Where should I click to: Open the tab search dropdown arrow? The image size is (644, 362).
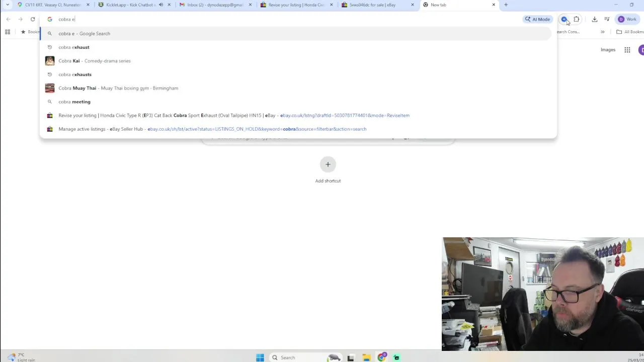[8, 5]
